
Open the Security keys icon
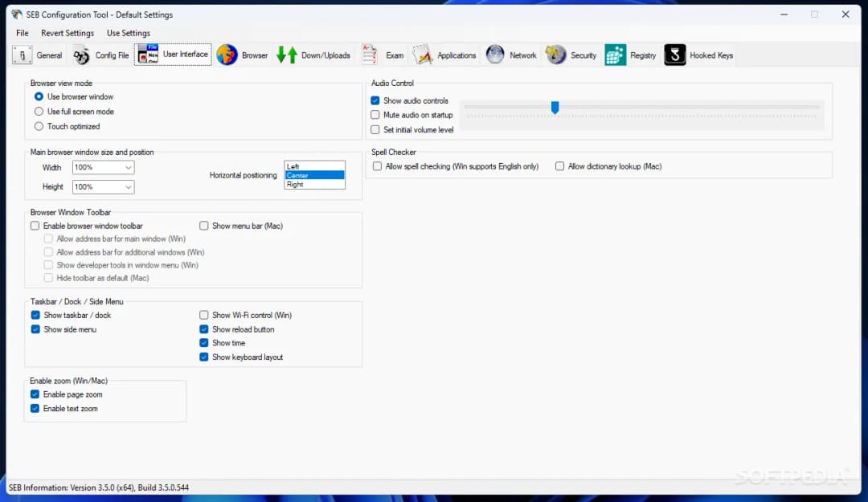coord(555,55)
